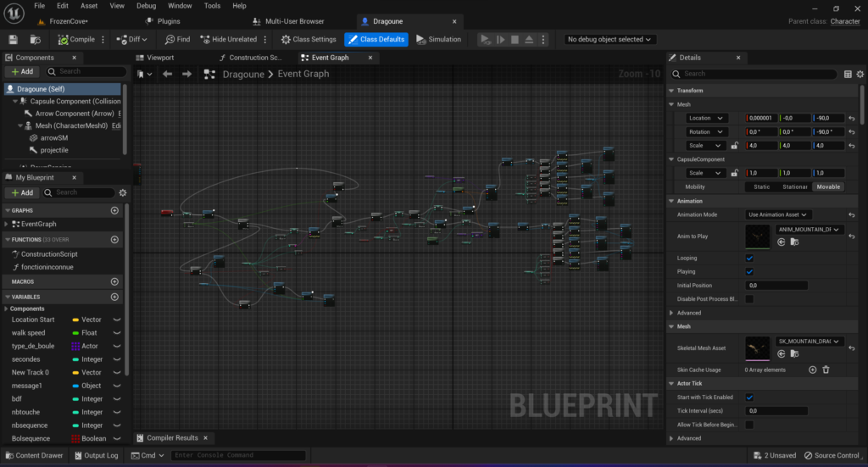The width and height of the screenshot is (868, 467).
Task: Open the debug object selector dropdown
Action: click(x=610, y=39)
